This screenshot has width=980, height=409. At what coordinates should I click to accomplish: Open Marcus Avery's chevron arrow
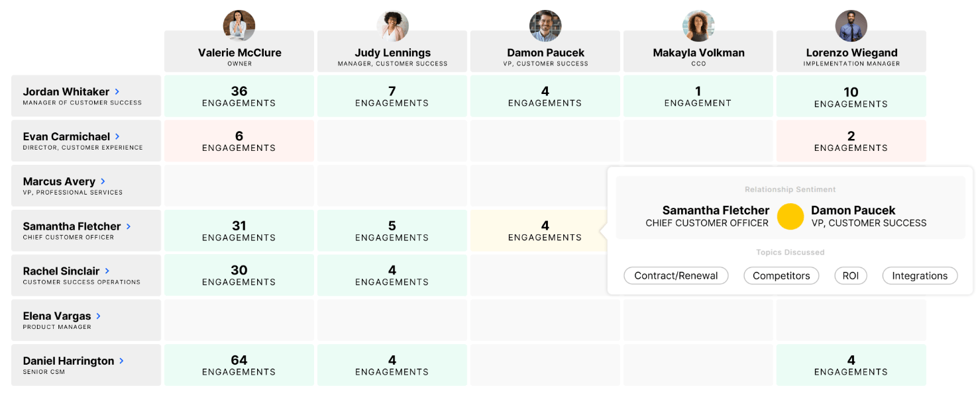(x=103, y=181)
